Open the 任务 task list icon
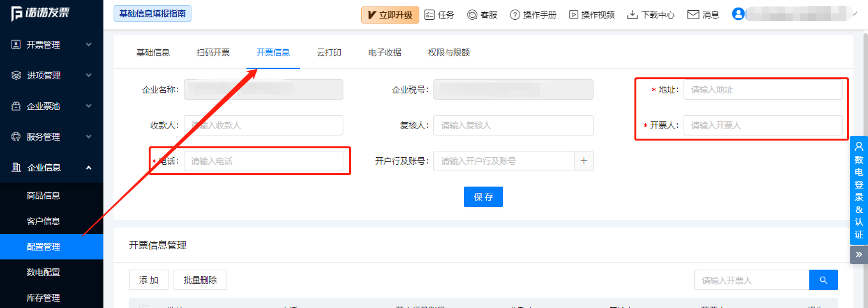 (430, 15)
